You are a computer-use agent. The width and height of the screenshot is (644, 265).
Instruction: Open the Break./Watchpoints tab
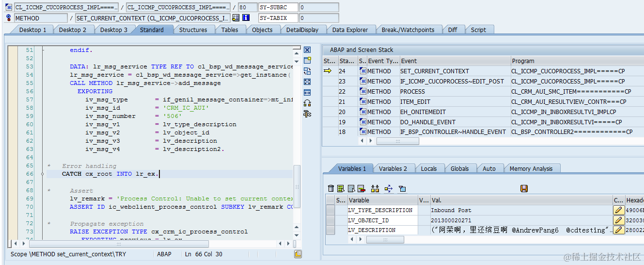(x=408, y=30)
